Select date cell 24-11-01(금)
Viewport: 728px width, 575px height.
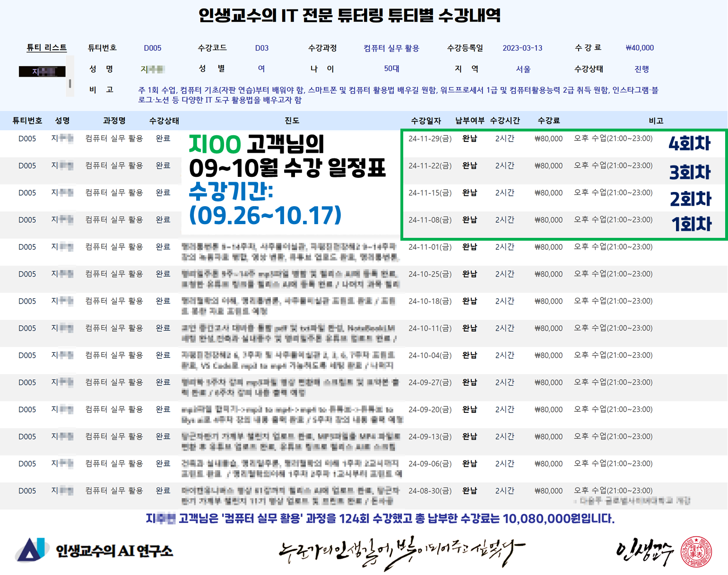pos(430,247)
